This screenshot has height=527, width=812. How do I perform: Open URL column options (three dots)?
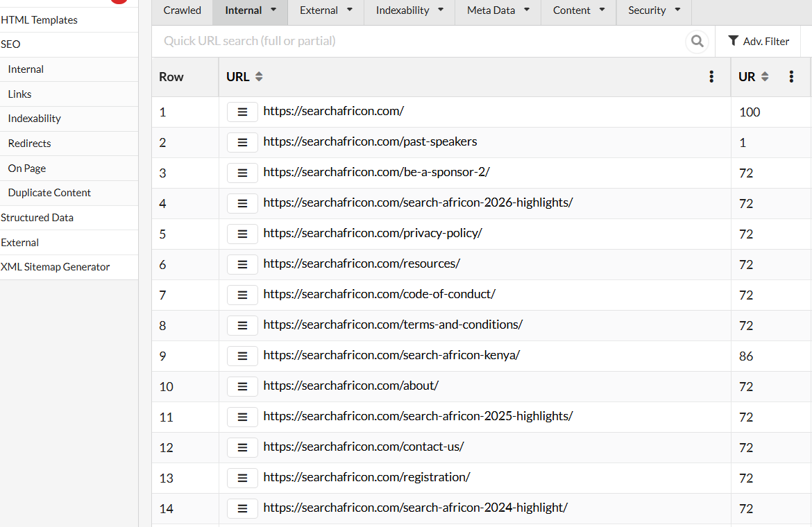(x=711, y=76)
